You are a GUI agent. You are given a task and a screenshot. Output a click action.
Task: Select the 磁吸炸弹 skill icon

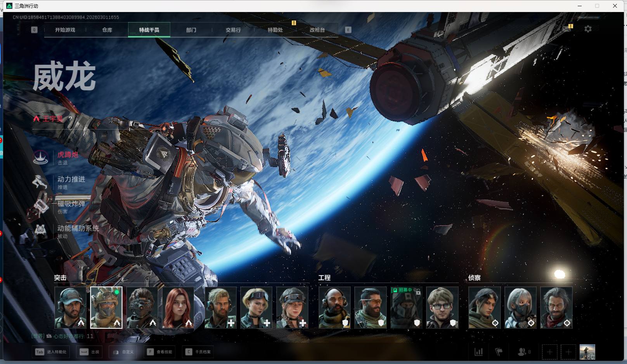pos(40,206)
